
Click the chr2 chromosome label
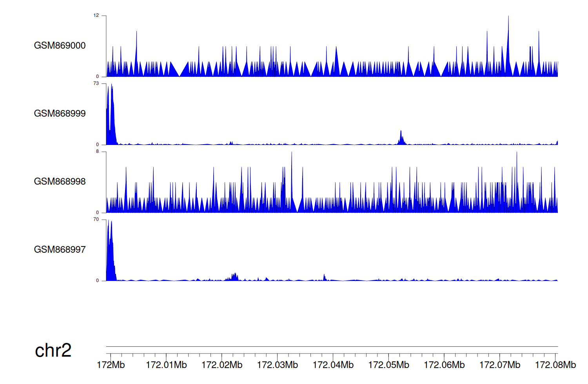53,350
